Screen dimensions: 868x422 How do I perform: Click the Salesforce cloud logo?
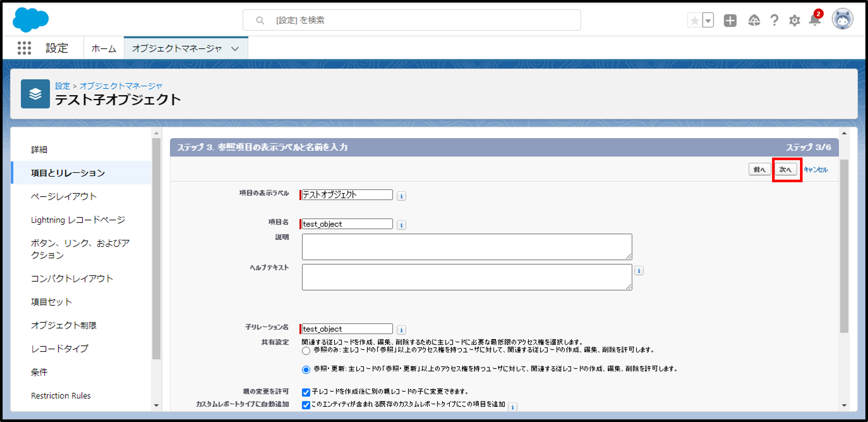[30, 19]
